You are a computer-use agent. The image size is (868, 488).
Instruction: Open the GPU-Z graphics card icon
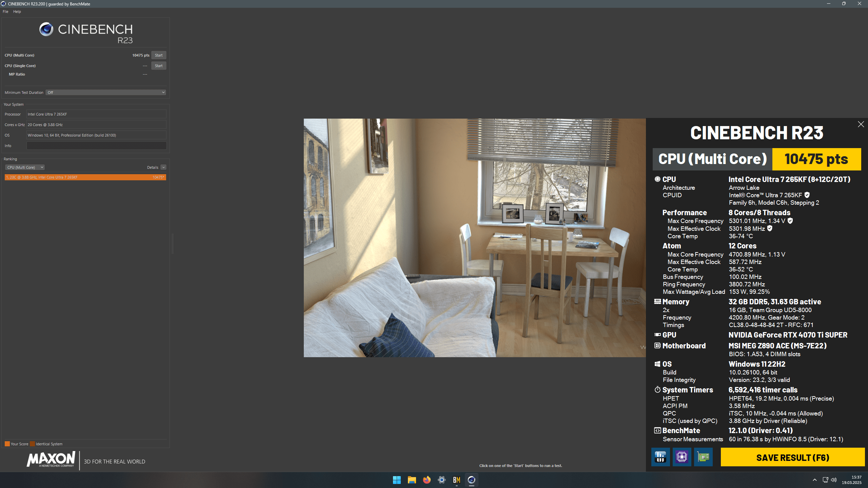(703, 457)
